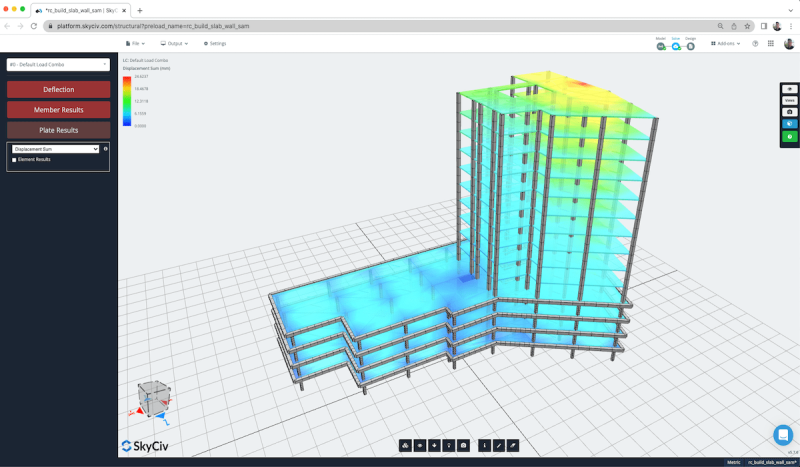The height and width of the screenshot is (467, 800).
Task: Click the Member Results button
Action: pos(58,109)
